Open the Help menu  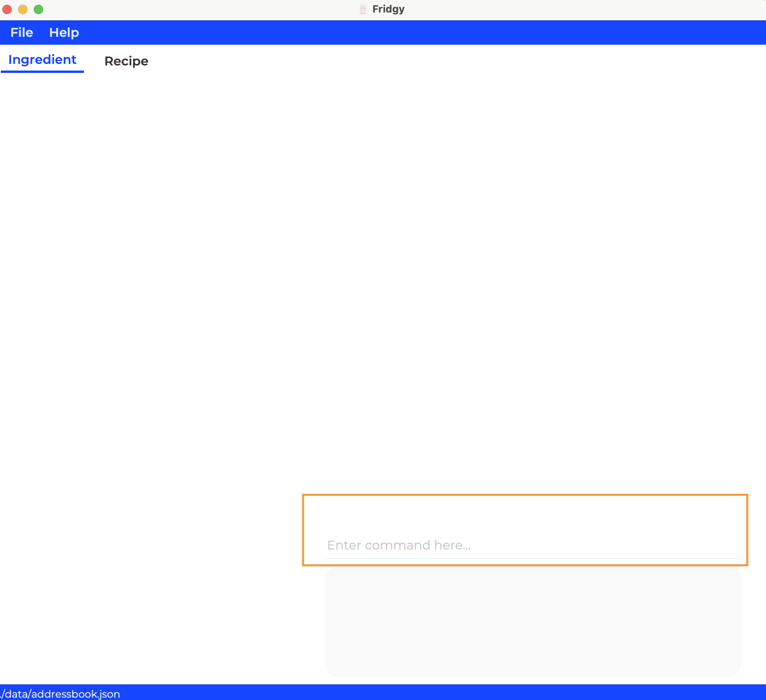pyautogui.click(x=64, y=33)
